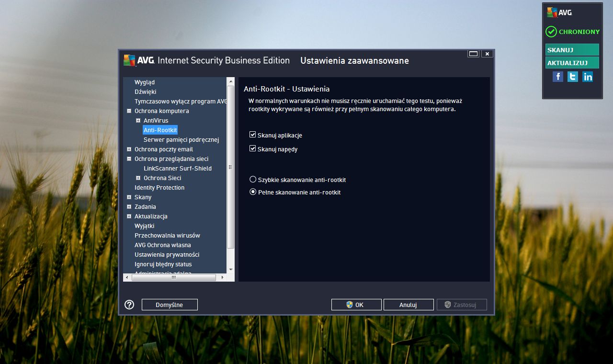Open the help question mark icon
The height and width of the screenshot is (364, 613).
[129, 305]
